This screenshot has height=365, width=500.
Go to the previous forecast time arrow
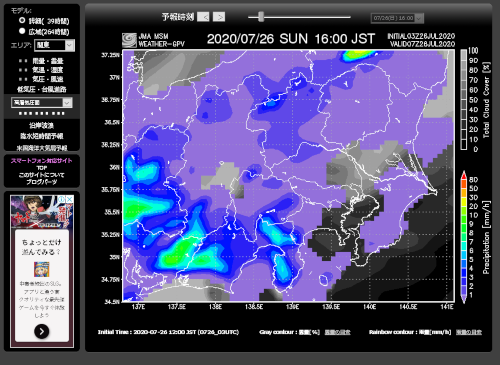[203, 17]
